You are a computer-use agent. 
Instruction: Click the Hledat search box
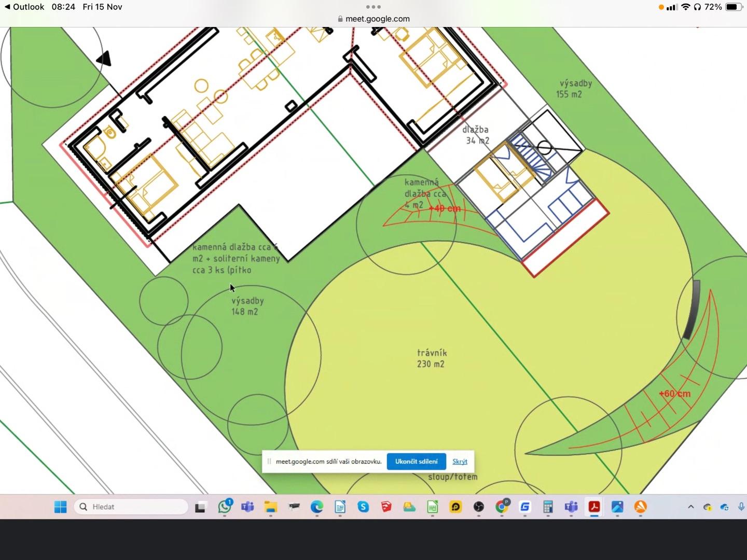[x=132, y=507]
